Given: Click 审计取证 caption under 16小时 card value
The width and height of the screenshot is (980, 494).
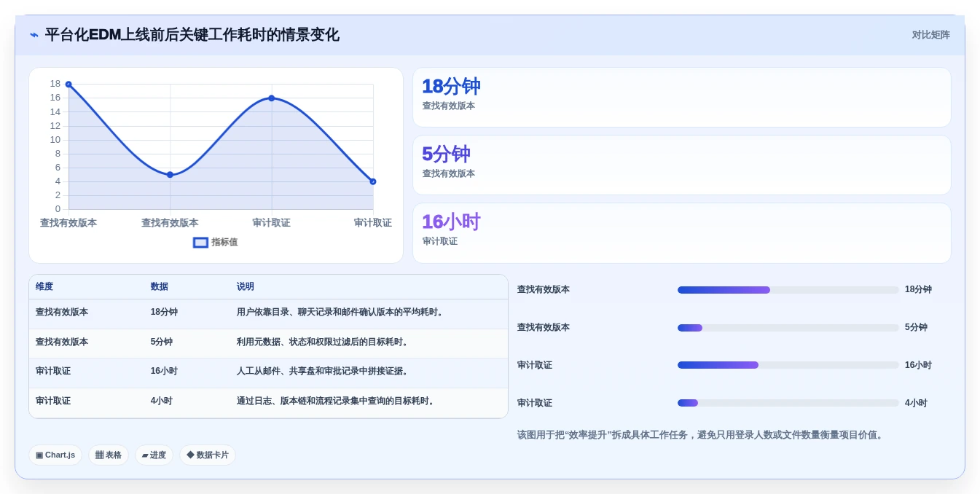Looking at the screenshot, I should tap(440, 241).
